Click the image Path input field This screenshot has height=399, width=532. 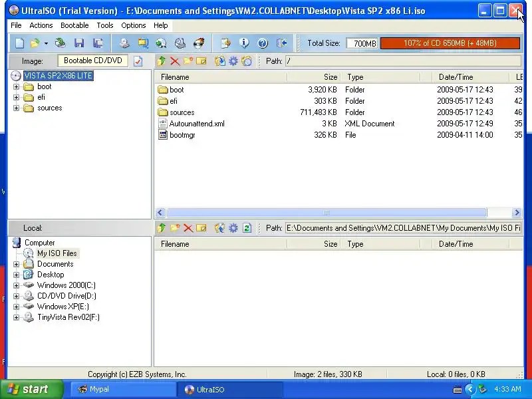point(403,61)
